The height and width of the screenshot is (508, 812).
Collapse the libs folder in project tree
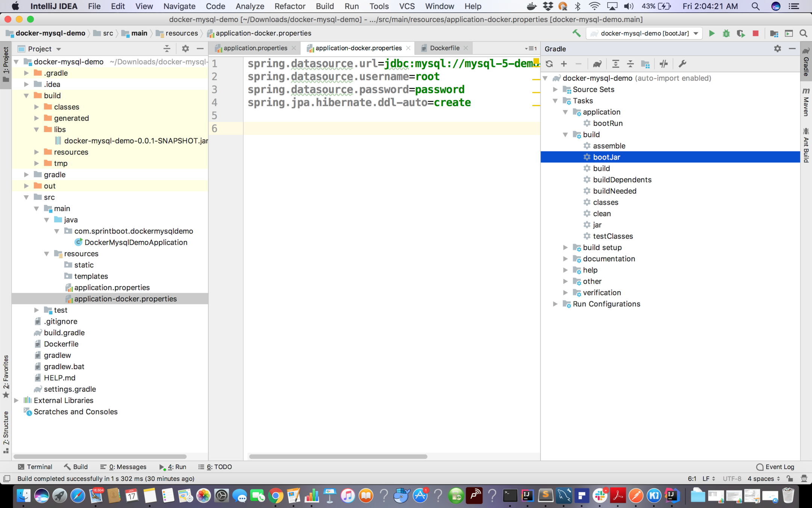tap(36, 129)
